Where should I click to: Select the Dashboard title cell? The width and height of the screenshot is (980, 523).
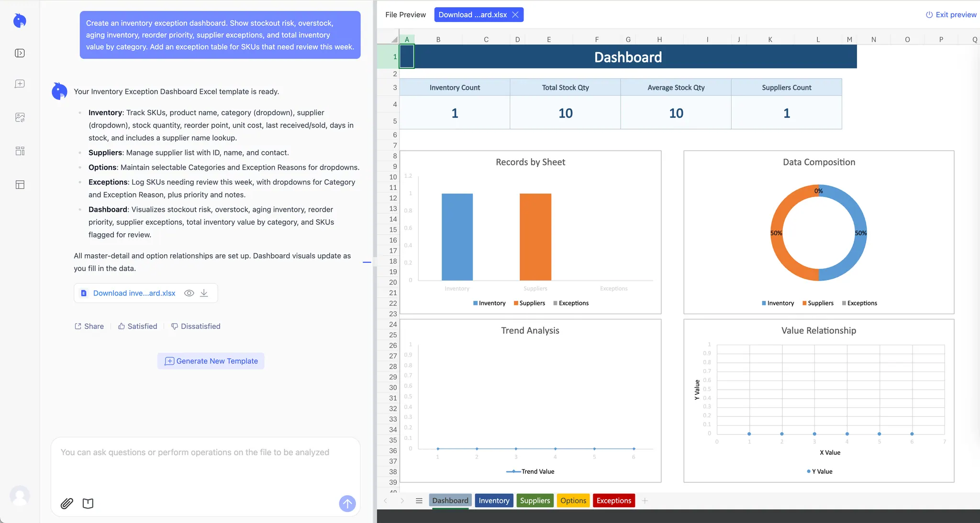[x=628, y=57]
